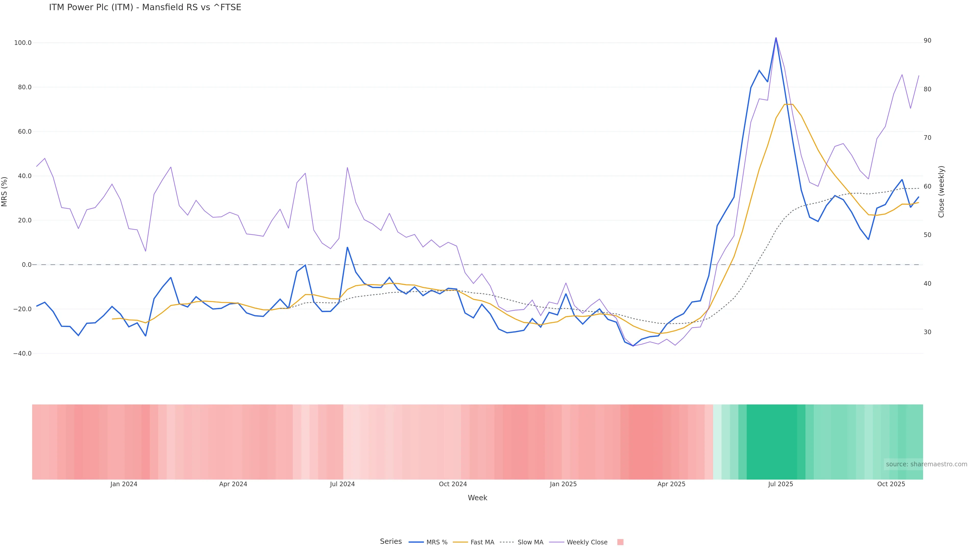Click the MRS (%) y-axis title
980x551 pixels.
[5, 192]
